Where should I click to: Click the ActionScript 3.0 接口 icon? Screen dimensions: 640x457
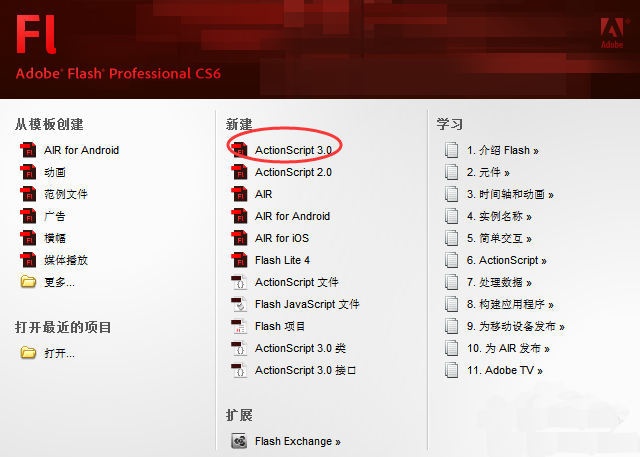239,370
